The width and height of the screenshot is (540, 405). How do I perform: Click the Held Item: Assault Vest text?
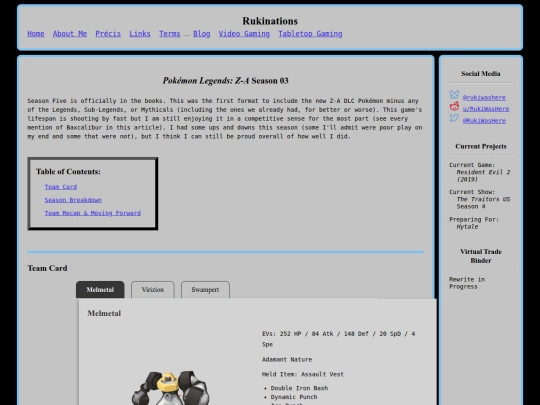coord(303,374)
